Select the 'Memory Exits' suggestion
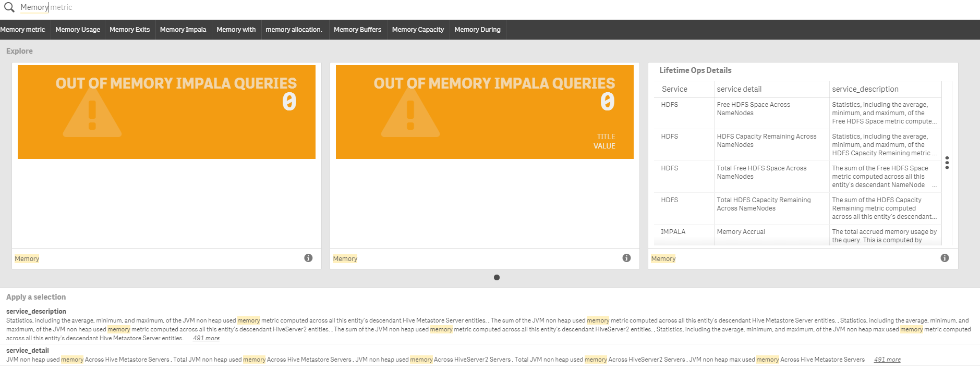 [130, 30]
